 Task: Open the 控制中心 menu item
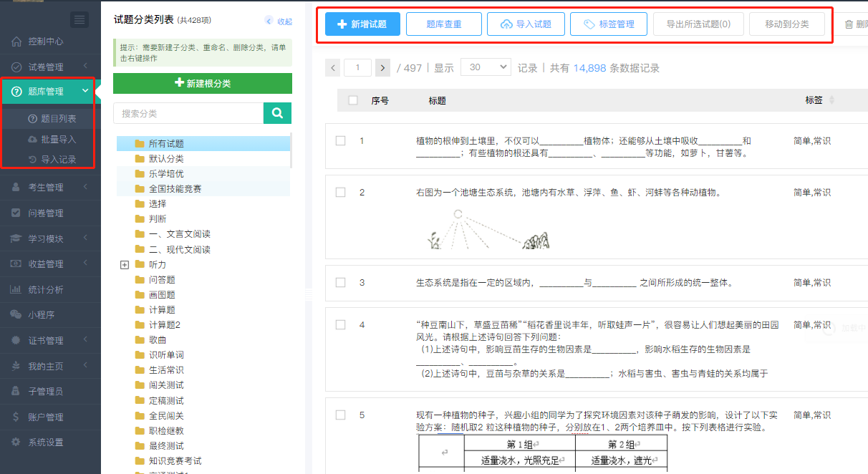click(50, 42)
